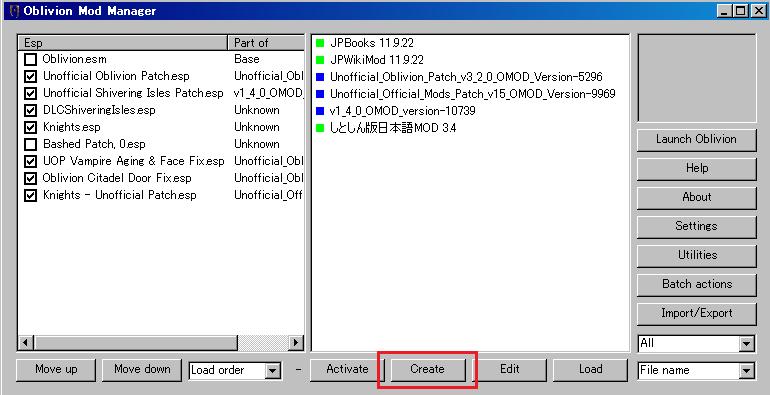Click blue status icon beside Unofficial_Official_Mods_Patch_v15 omod

click(320, 94)
